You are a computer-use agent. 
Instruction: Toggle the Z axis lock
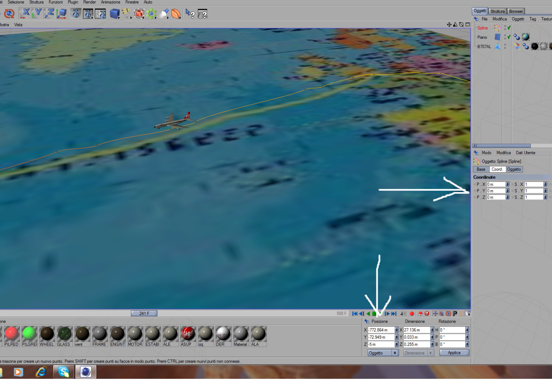pyautogui.click(x=49, y=14)
